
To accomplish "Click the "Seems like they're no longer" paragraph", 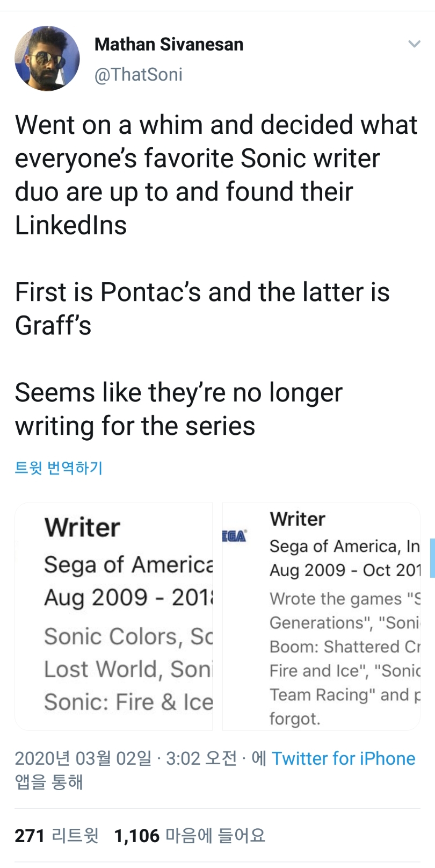I will click(x=178, y=409).
